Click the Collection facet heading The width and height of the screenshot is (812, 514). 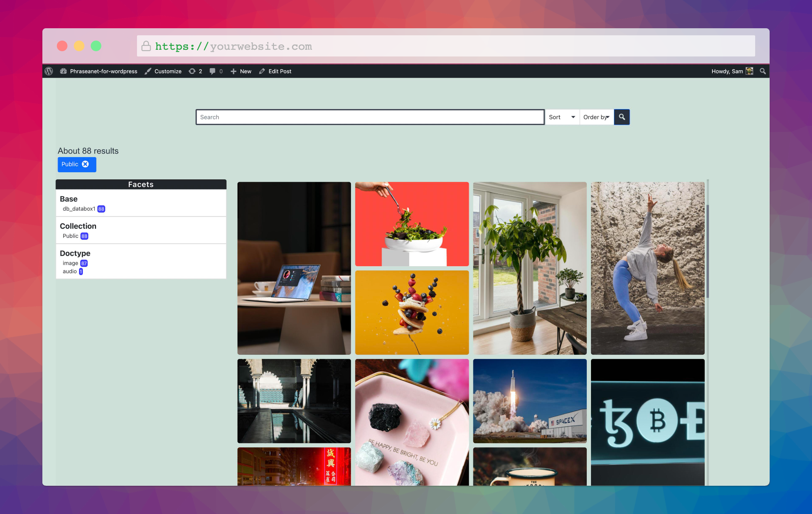(78, 226)
